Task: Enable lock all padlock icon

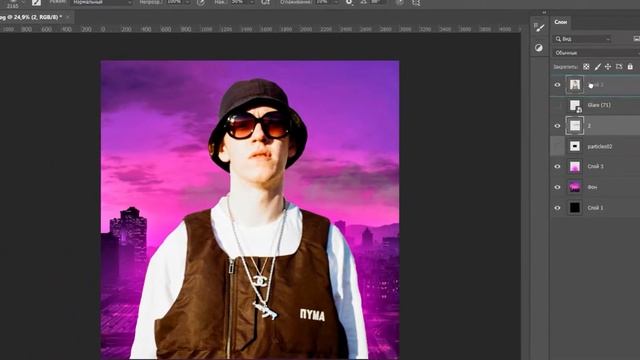Action: (630, 67)
